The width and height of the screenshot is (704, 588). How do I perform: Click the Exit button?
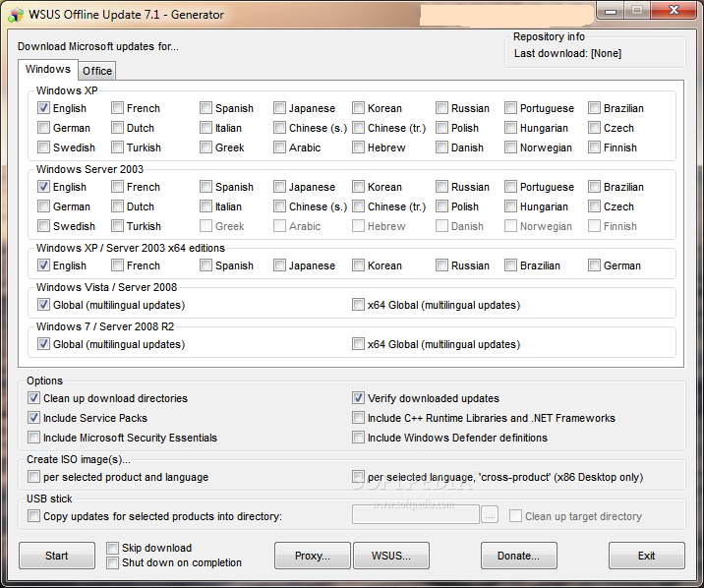coord(647,556)
